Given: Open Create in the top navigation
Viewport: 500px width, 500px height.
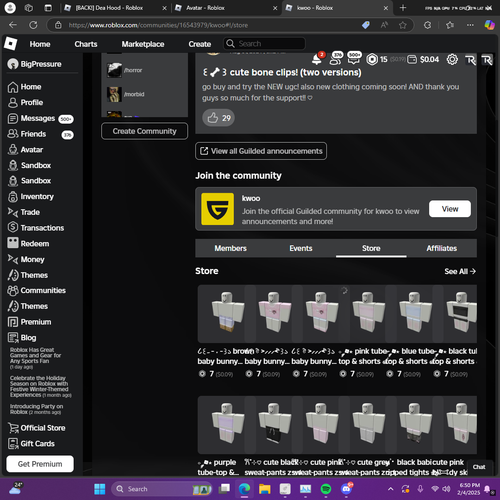Looking at the screenshot, I should pyautogui.click(x=199, y=44).
